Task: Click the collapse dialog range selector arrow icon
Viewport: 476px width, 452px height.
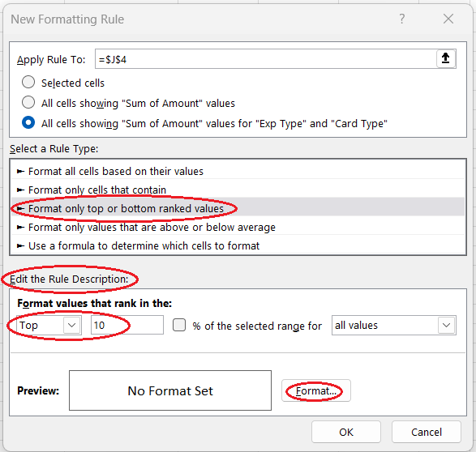Action: pos(446,58)
